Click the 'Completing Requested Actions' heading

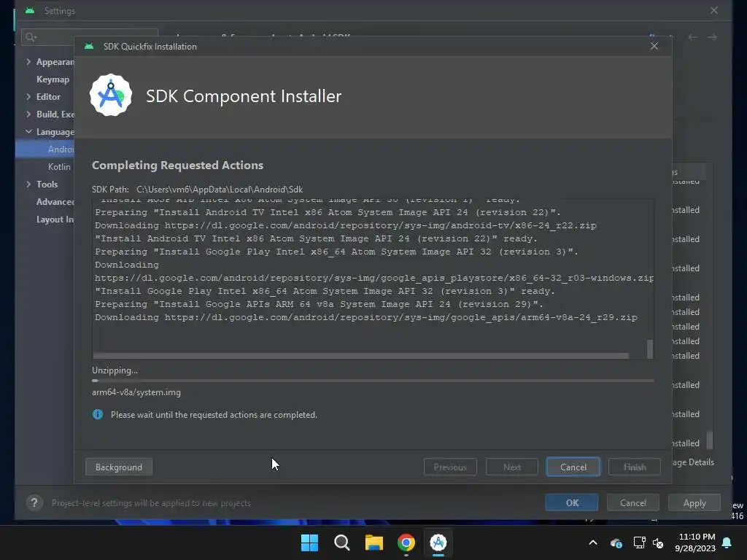[178, 166]
